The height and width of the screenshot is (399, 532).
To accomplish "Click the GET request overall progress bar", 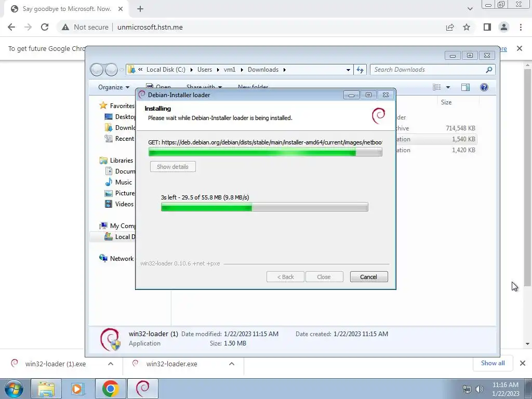I will [265, 152].
